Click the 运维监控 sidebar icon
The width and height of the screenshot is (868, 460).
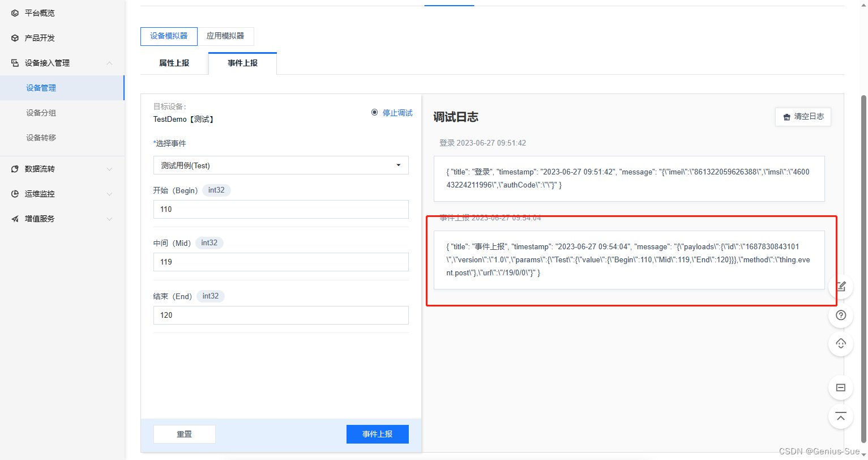(15, 194)
